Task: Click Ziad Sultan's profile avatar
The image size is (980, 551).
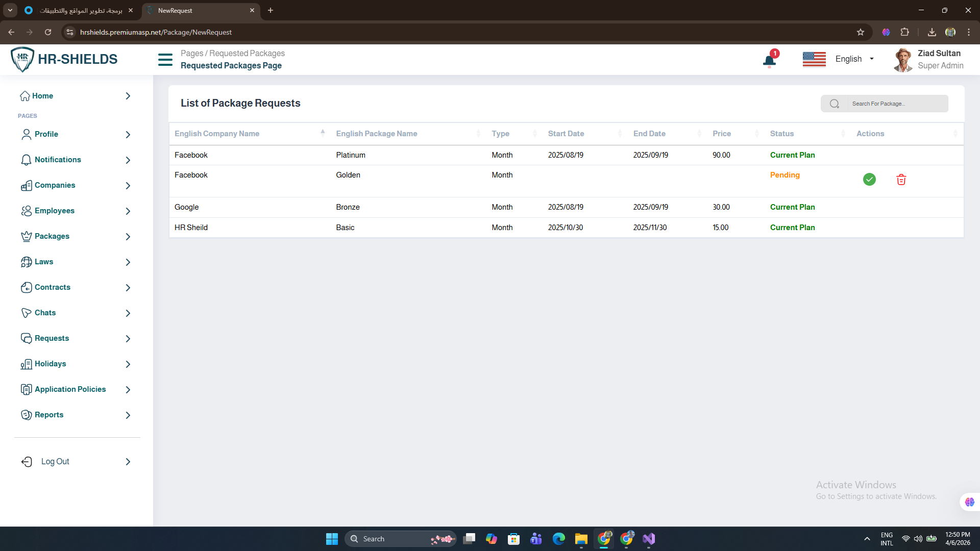Action: 902,60
